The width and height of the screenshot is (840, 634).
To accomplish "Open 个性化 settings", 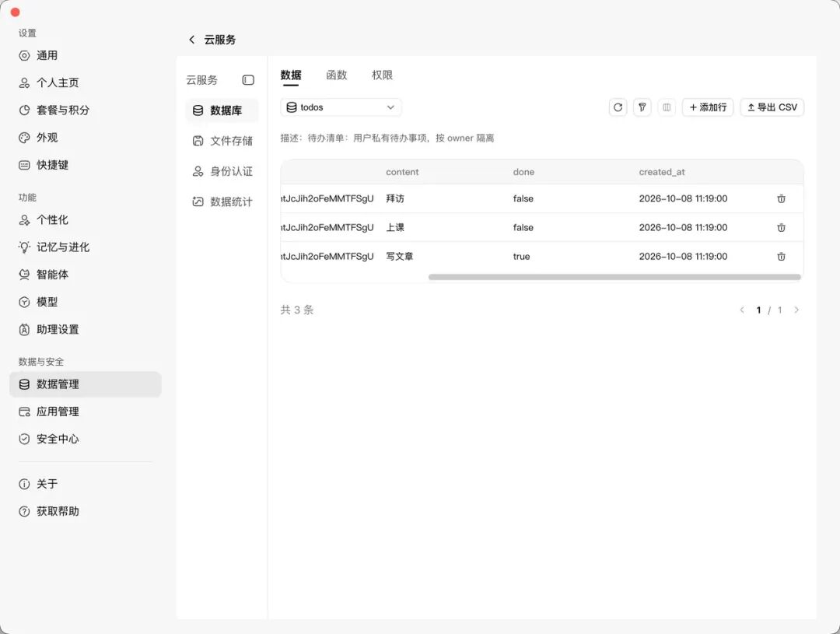I will (x=86, y=219).
